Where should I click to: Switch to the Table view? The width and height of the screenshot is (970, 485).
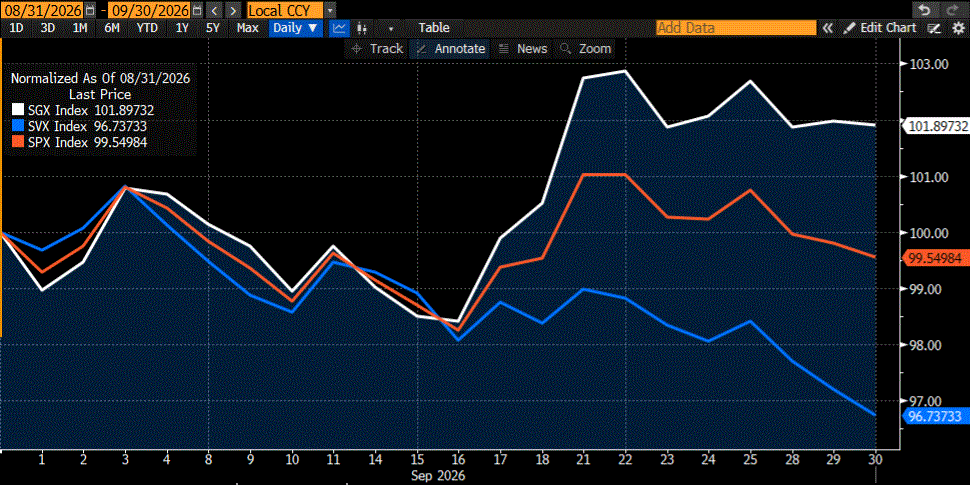434,28
